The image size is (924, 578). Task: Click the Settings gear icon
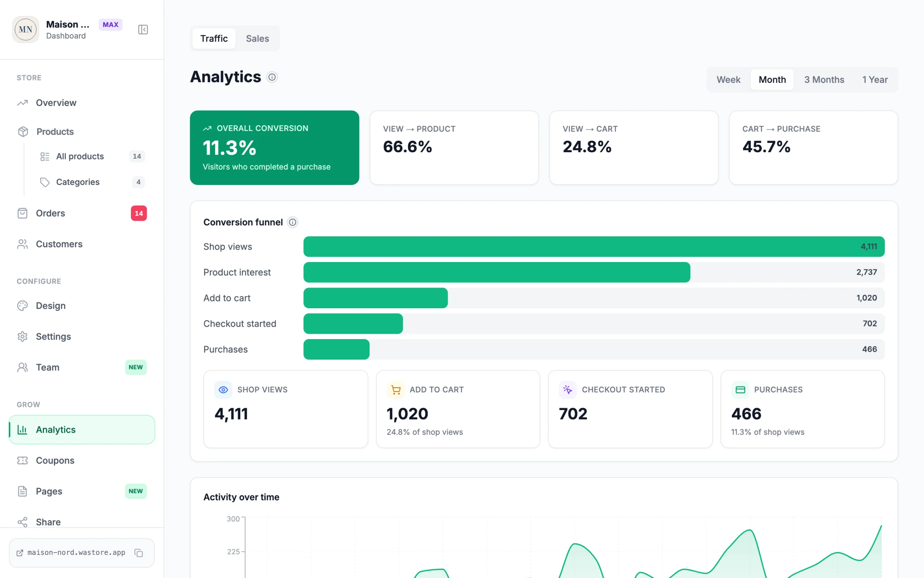22,336
